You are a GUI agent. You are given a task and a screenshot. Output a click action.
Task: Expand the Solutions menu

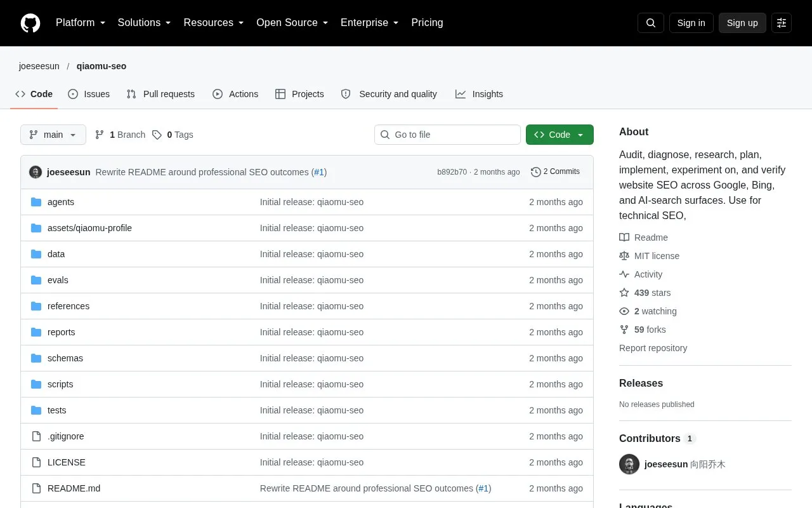click(x=145, y=23)
